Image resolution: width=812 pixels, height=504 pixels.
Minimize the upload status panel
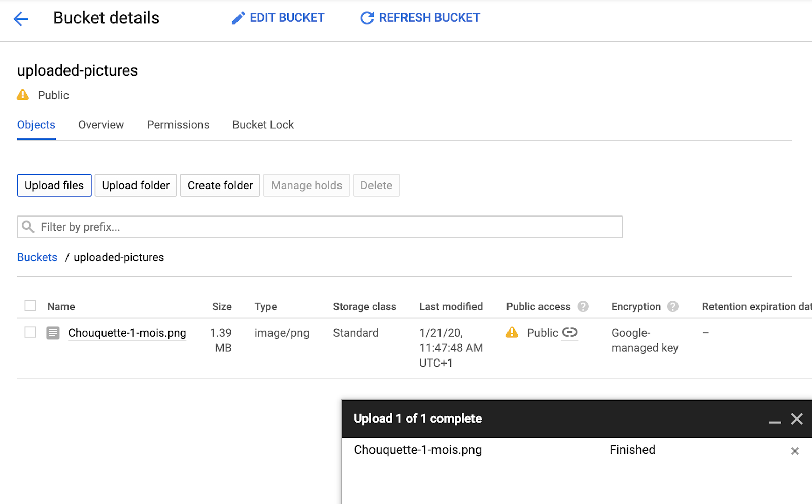point(774,419)
